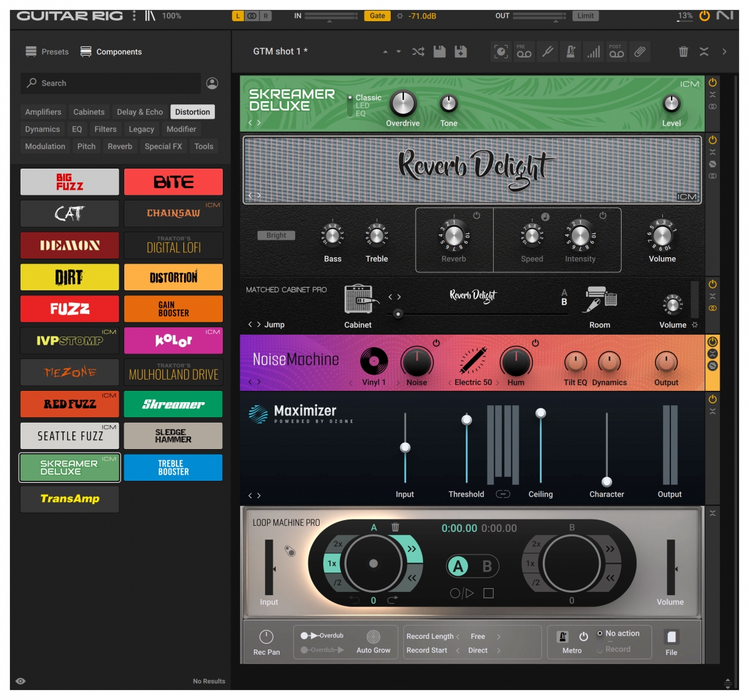The image size is (749, 700).
Task: Show the level meter bars icon
Action: pyautogui.click(x=594, y=52)
